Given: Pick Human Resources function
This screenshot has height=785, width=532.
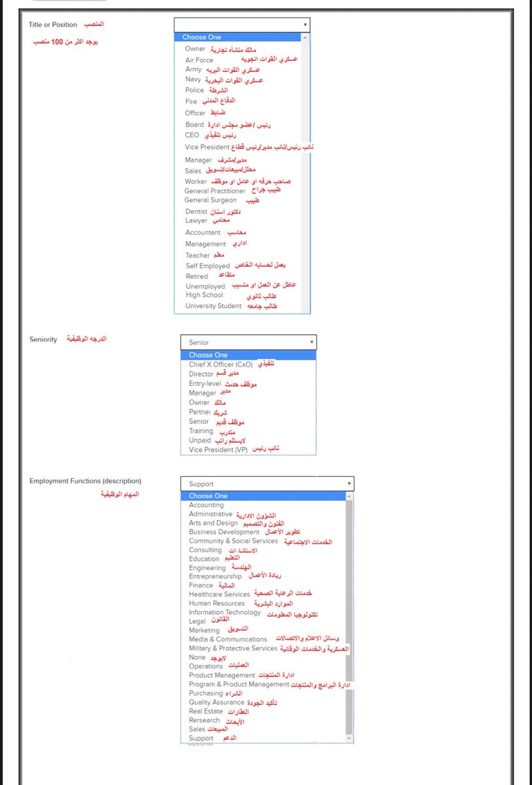Looking at the screenshot, I should (x=217, y=603).
